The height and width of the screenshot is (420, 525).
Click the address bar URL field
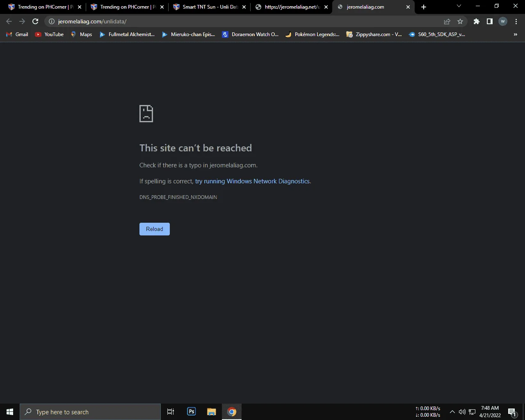(246, 21)
